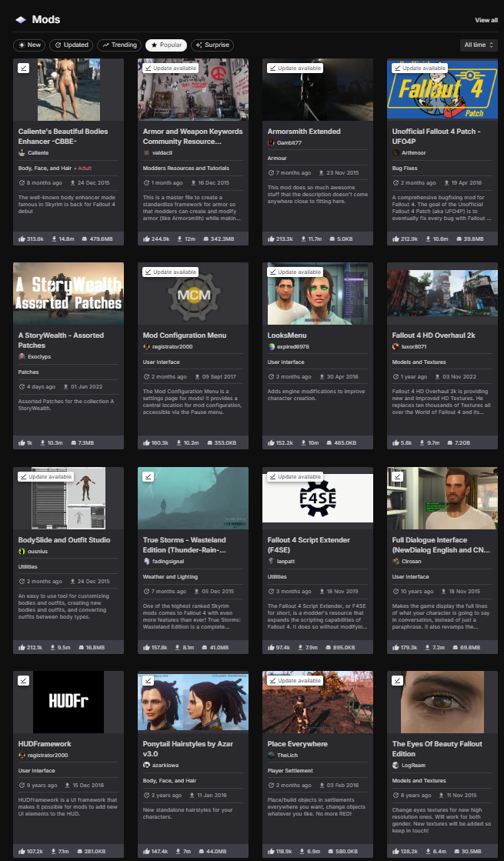Click Update available badge on Place Everywhere card
The image size is (504, 861).
coord(295,680)
